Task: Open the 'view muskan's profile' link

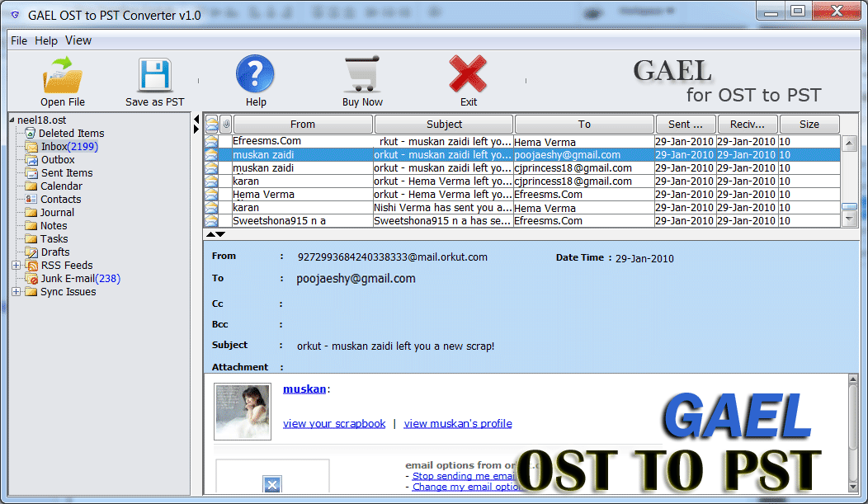Action: [x=458, y=424]
